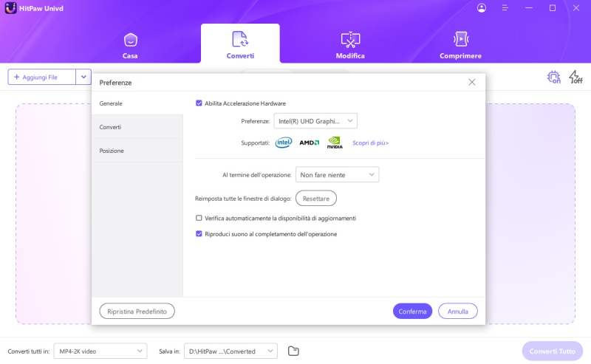Open the hamburger menu in title bar
The width and height of the screenshot is (591, 364).
click(x=505, y=8)
